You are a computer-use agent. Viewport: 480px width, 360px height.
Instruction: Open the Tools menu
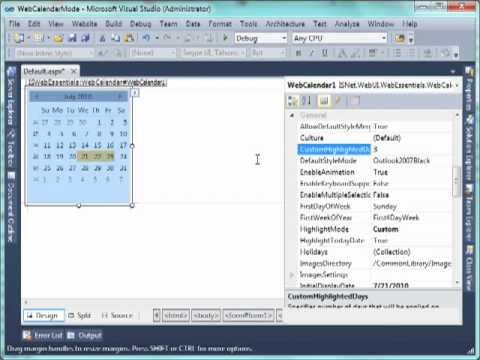click(x=249, y=24)
